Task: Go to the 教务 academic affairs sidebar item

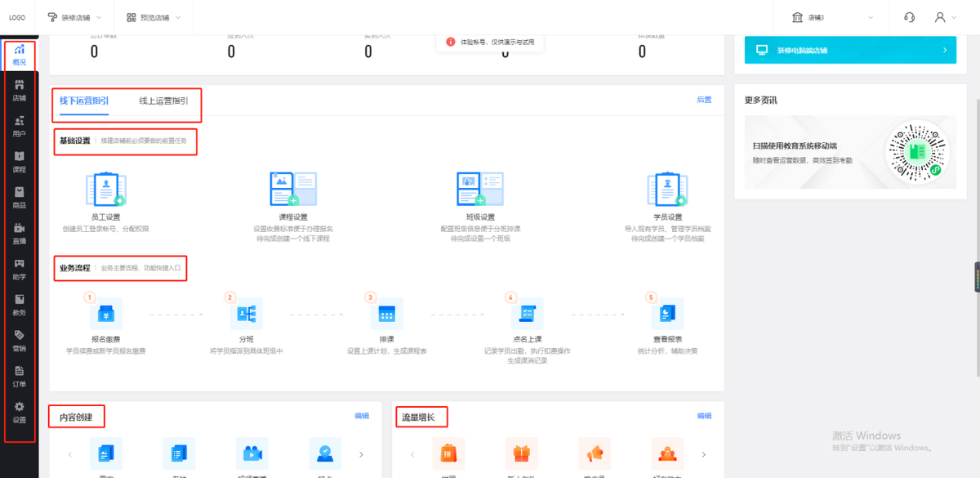Action: pos(19,306)
